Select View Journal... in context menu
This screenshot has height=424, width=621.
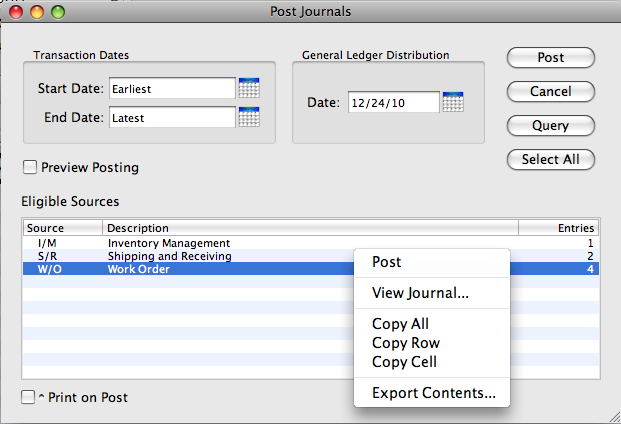[420, 293]
